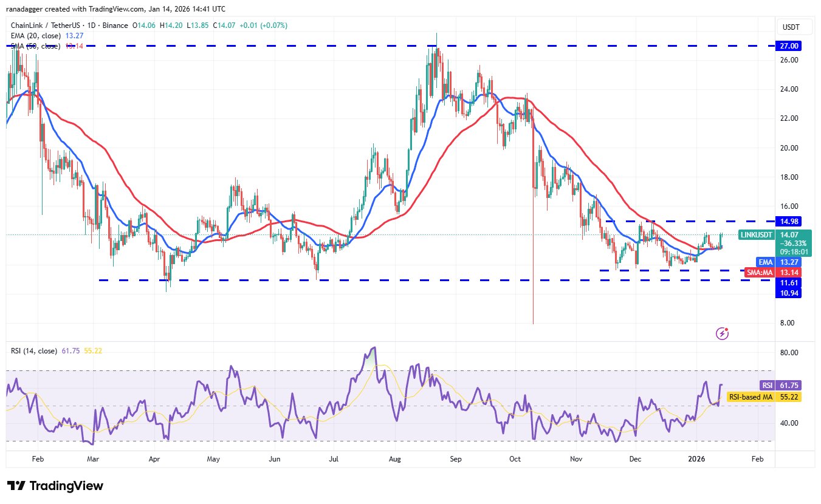Open the USDT currency selector
This screenshot has height=504, width=821.
click(792, 27)
